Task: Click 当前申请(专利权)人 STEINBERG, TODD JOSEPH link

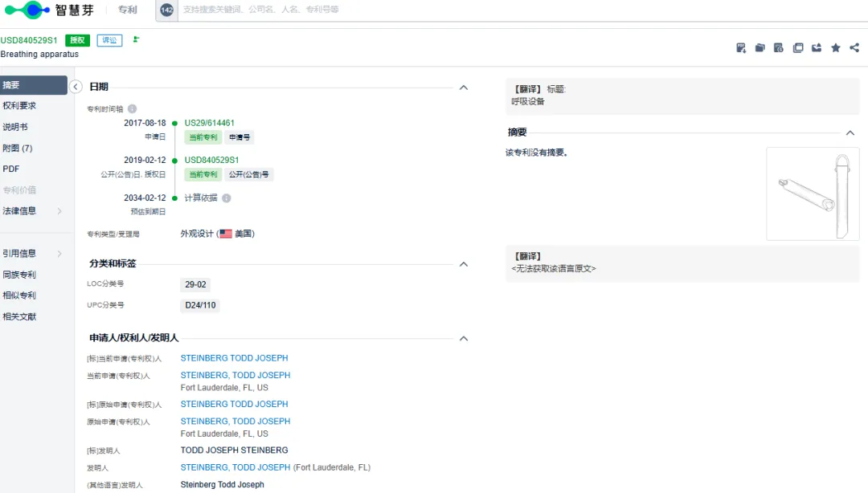Action: click(x=235, y=375)
